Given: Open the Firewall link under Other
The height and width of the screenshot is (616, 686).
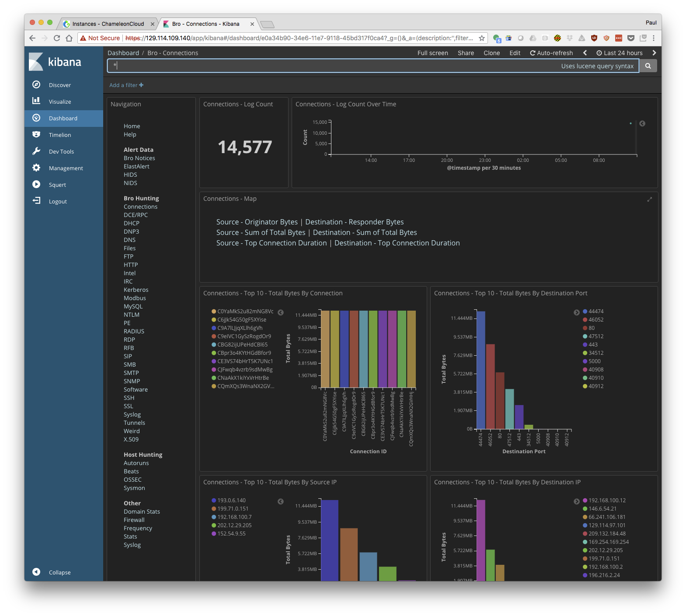Looking at the screenshot, I should (134, 520).
